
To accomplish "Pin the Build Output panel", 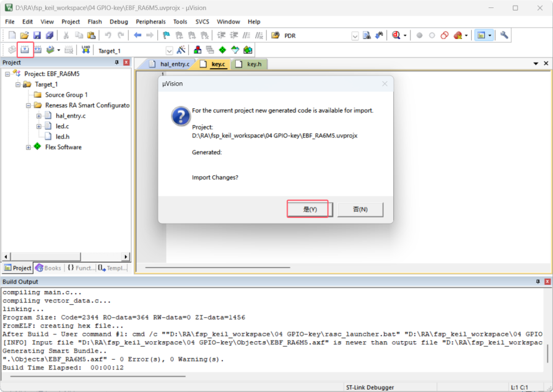I will (x=538, y=282).
